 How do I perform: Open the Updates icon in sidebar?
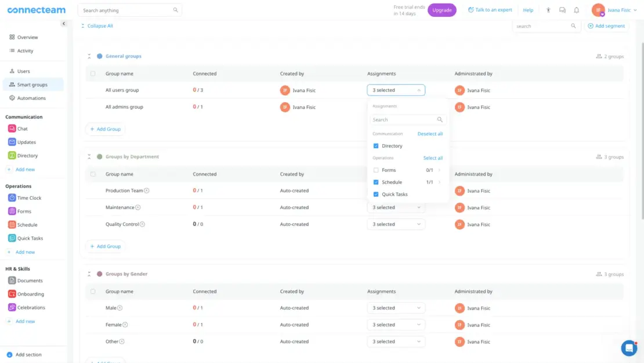coord(12,142)
